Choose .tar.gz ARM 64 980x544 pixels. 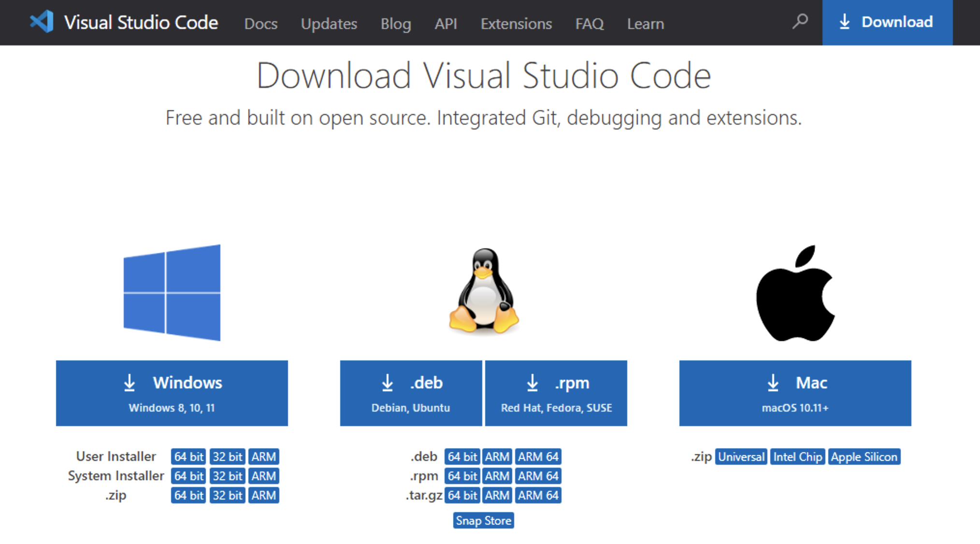point(538,495)
